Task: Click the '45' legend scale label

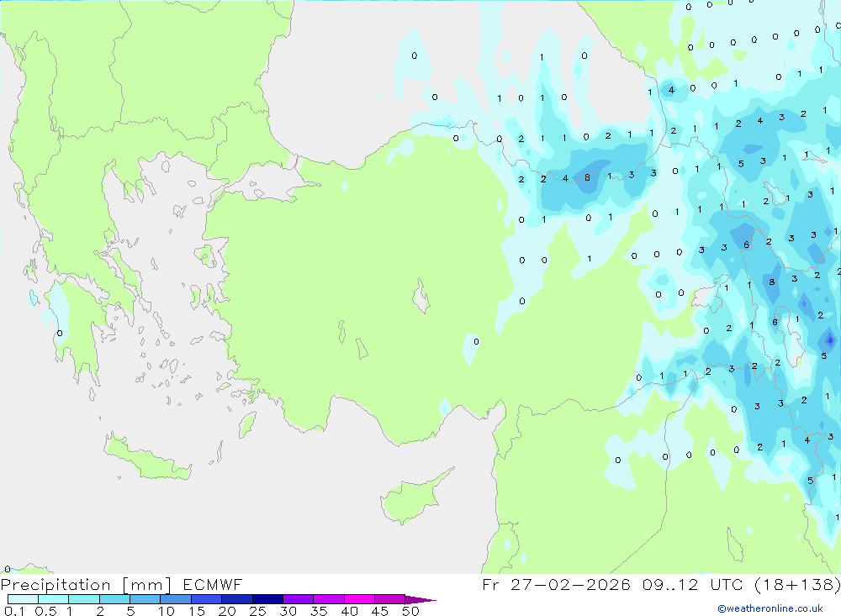Action: (380, 611)
